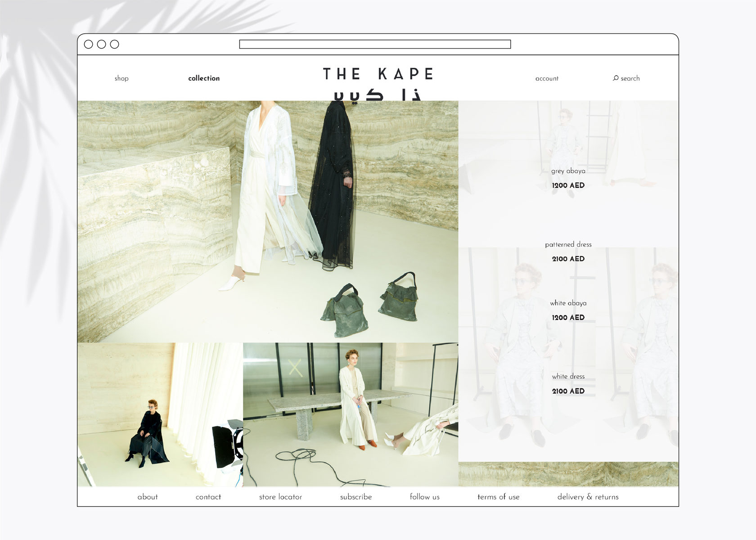The width and height of the screenshot is (756, 540).
Task: Open the about page link
Action: tap(148, 497)
